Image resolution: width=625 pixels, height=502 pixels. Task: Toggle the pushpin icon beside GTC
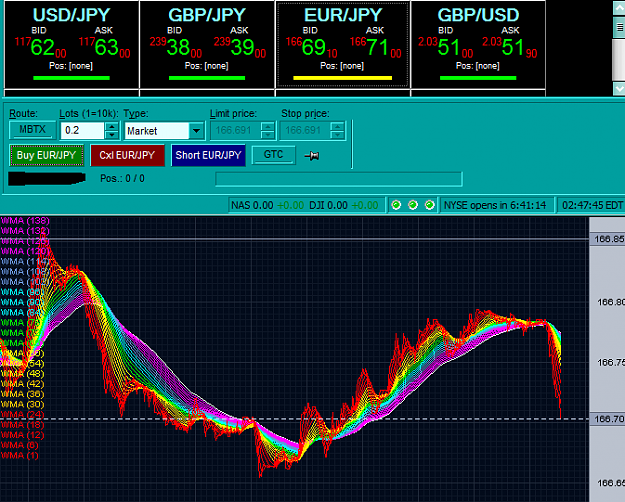[x=312, y=156]
